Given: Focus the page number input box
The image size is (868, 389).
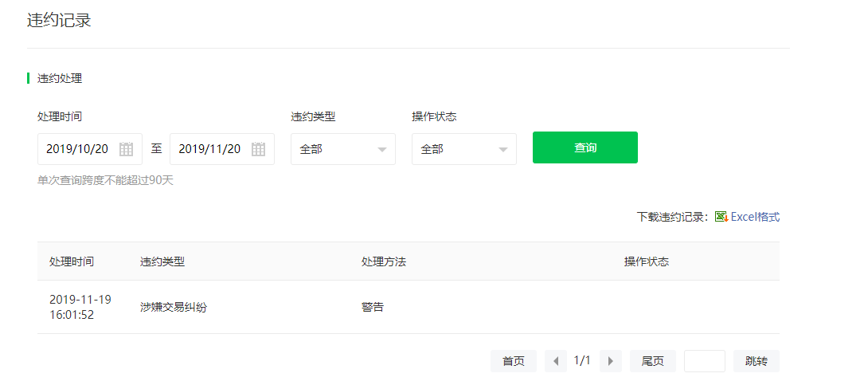Looking at the screenshot, I should click(x=705, y=361).
